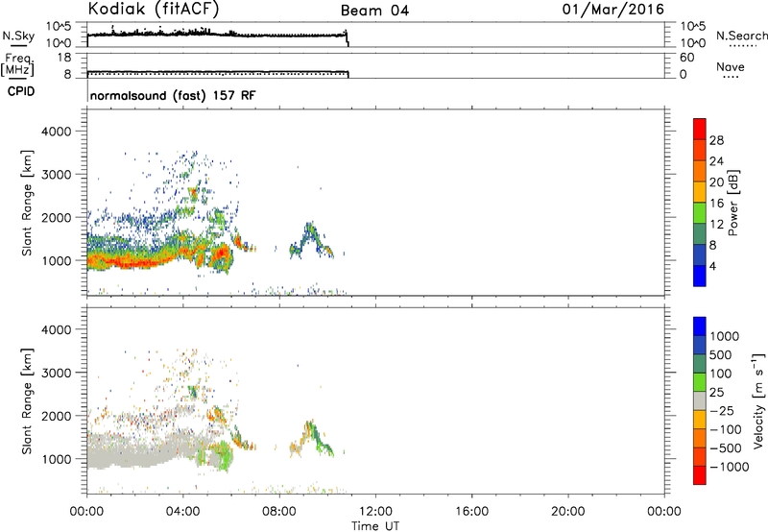
Task: Click Slant Range [km] label of power panel
Action: pyautogui.click(x=27, y=203)
